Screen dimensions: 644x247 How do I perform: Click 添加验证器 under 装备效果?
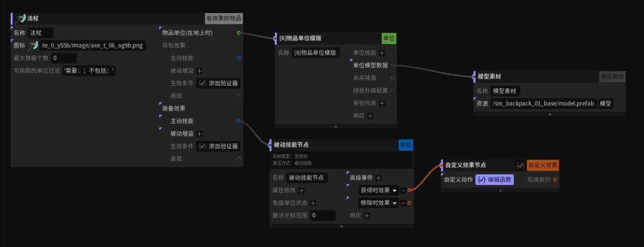point(218,146)
